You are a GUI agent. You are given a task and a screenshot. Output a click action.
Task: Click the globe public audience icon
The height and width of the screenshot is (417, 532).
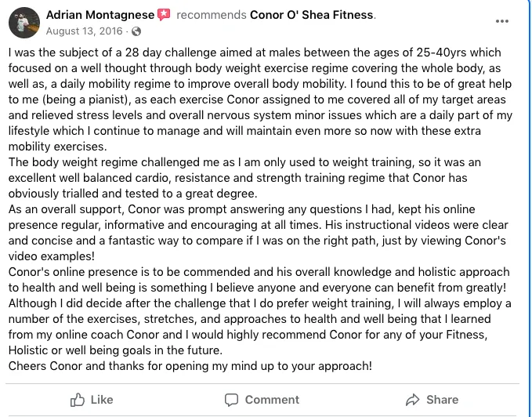[x=136, y=31]
